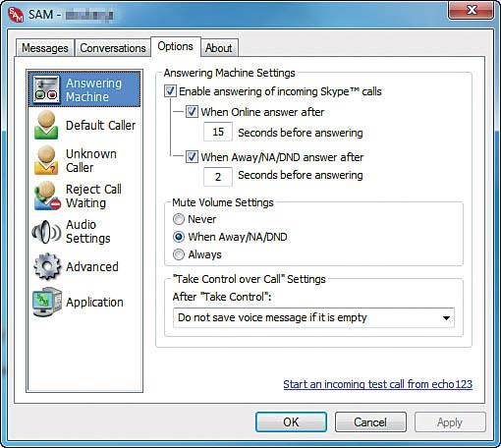The width and height of the screenshot is (501, 448).
Task: Open the About tab
Action: coord(219,48)
